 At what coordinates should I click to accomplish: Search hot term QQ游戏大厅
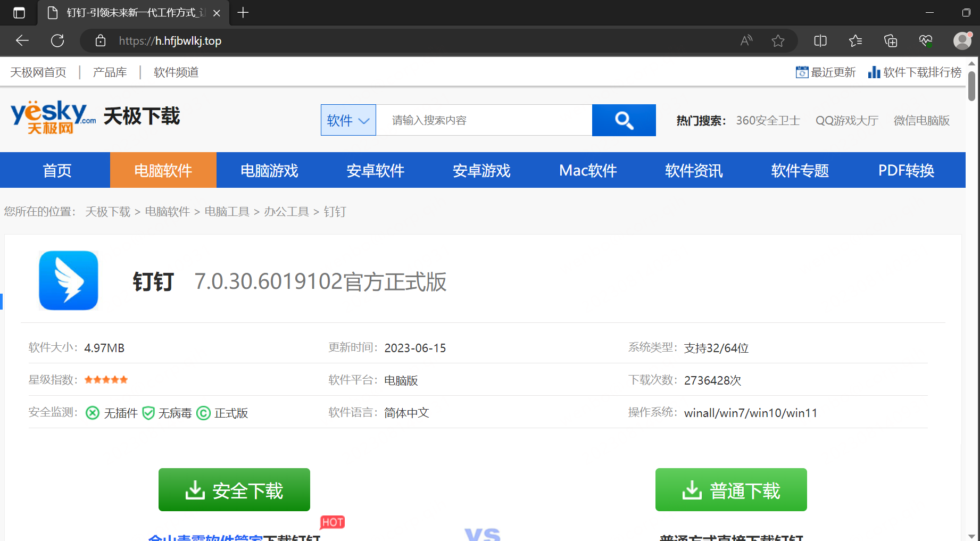click(847, 121)
